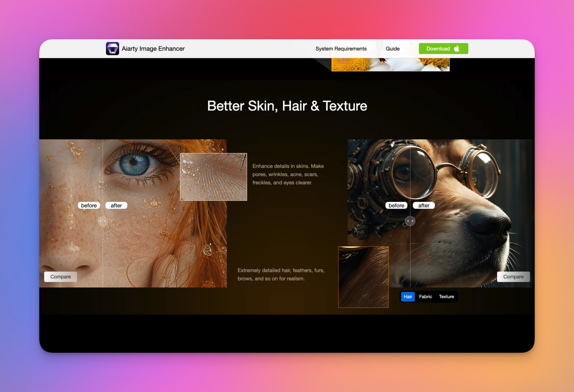Click the "before" label on the skin image
Viewport: 574px width, 392px height.
[89, 205]
